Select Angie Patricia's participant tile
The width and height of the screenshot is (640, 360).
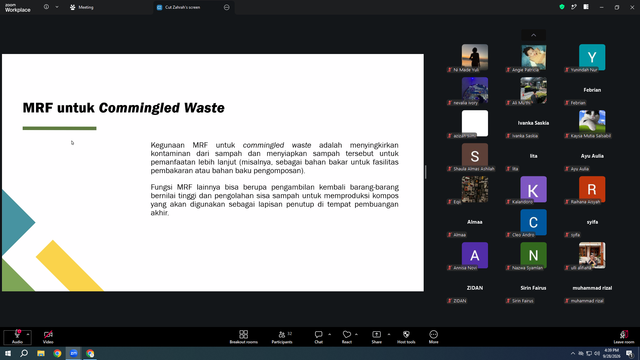click(533, 58)
